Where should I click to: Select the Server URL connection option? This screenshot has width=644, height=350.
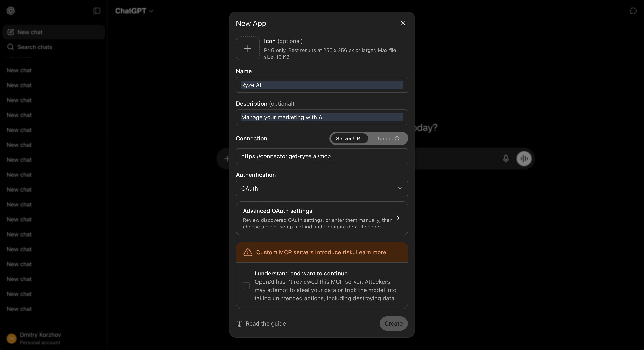point(349,139)
